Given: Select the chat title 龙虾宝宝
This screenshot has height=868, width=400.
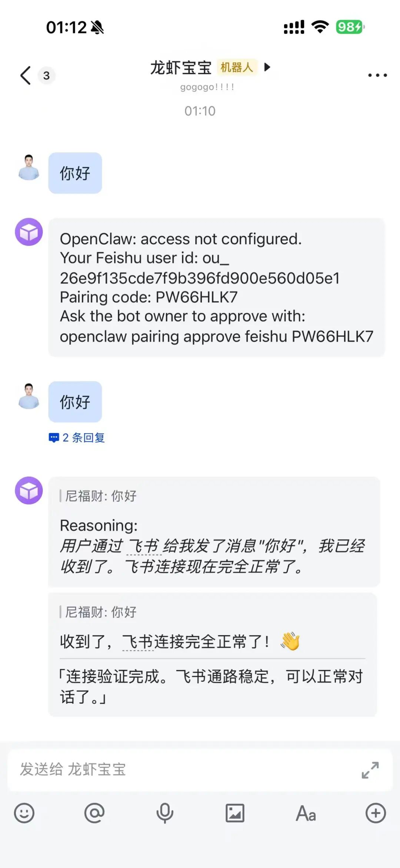Looking at the screenshot, I should click(x=181, y=68).
